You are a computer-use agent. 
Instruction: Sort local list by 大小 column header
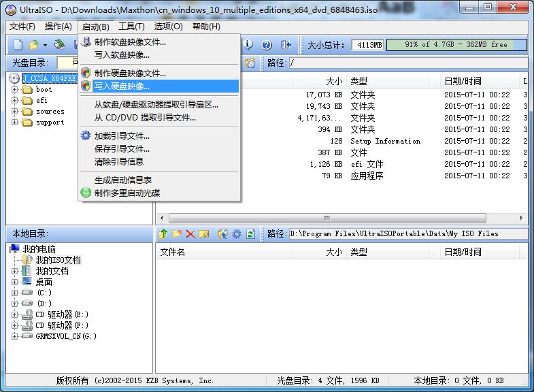(x=320, y=252)
